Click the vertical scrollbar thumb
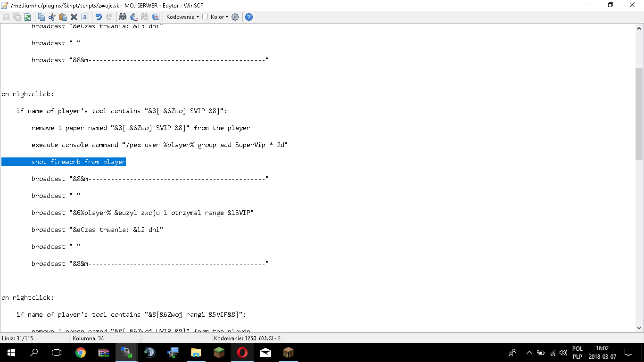 point(639,113)
